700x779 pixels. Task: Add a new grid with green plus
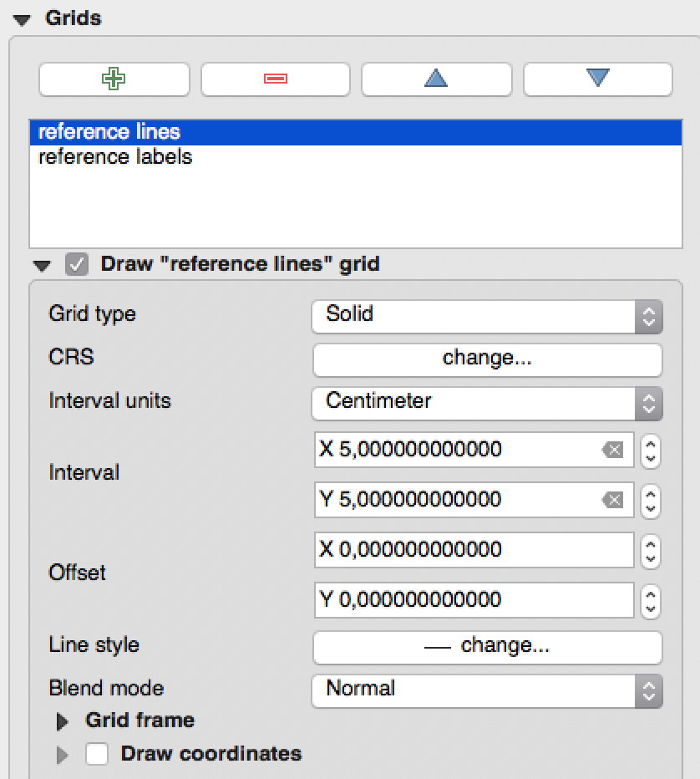(x=114, y=79)
